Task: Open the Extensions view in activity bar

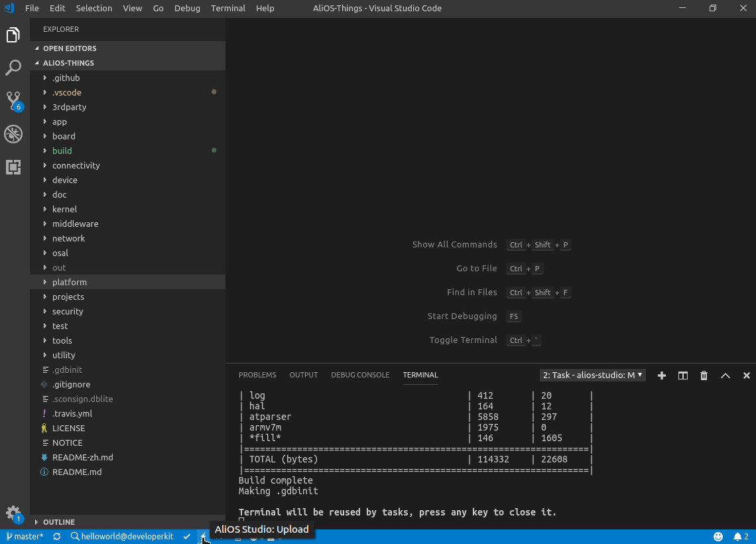Action: pos(13,167)
